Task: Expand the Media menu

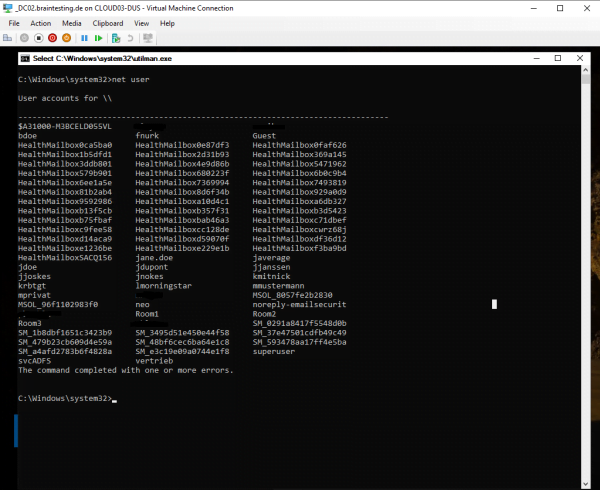Action: [71, 22]
